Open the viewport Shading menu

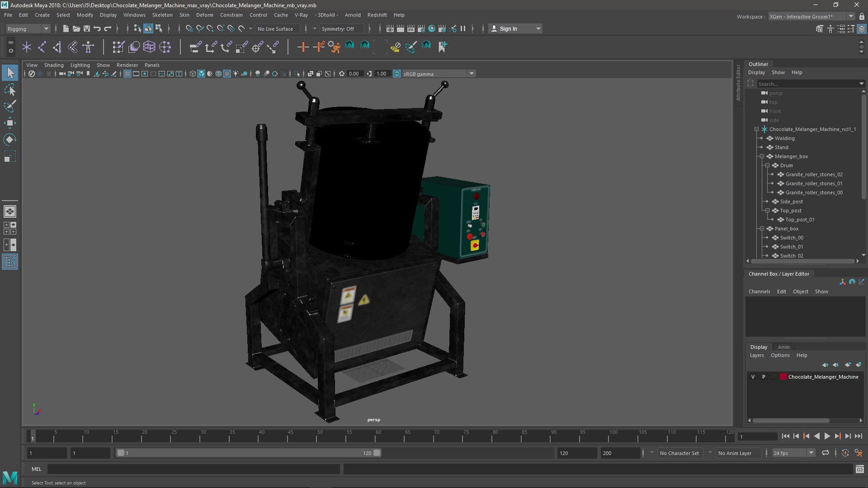click(54, 65)
